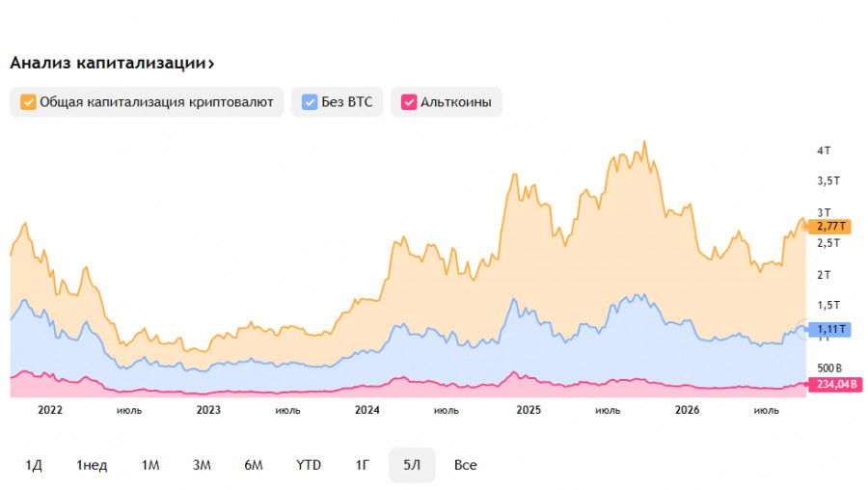Click the 2022 x-axis label

pyautogui.click(x=50, y=410)
